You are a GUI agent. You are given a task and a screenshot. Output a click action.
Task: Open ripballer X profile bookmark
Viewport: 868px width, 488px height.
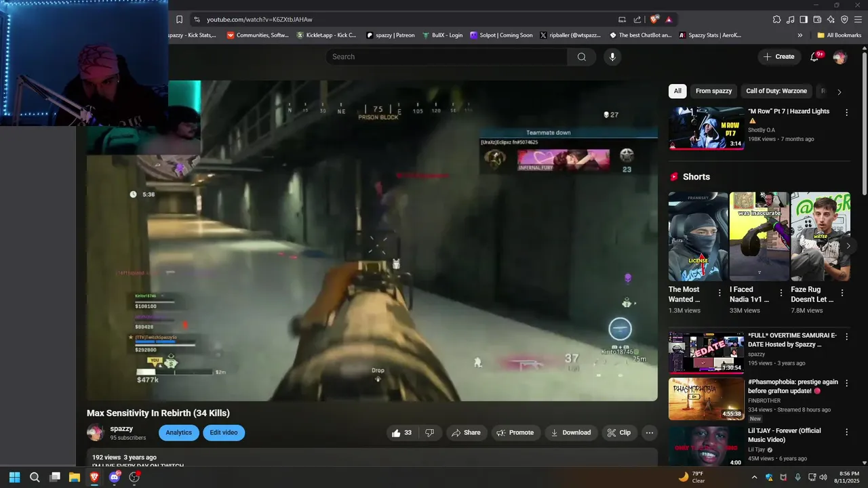click(x=570, y=35)
